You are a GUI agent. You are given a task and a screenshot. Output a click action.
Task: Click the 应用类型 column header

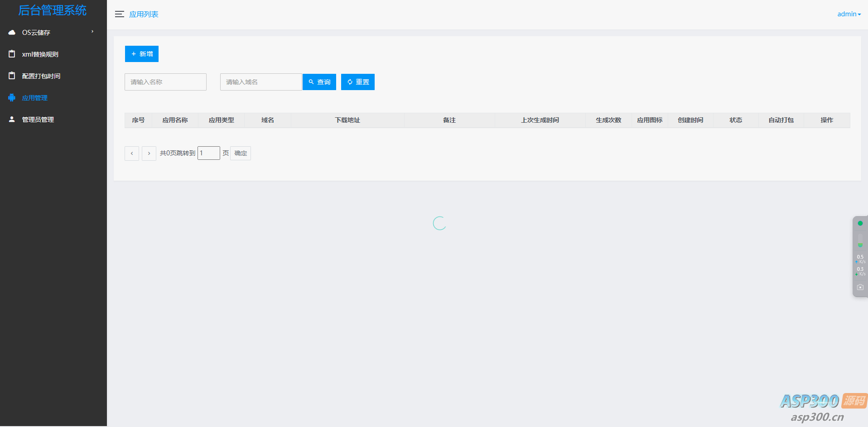click(221, 120)
